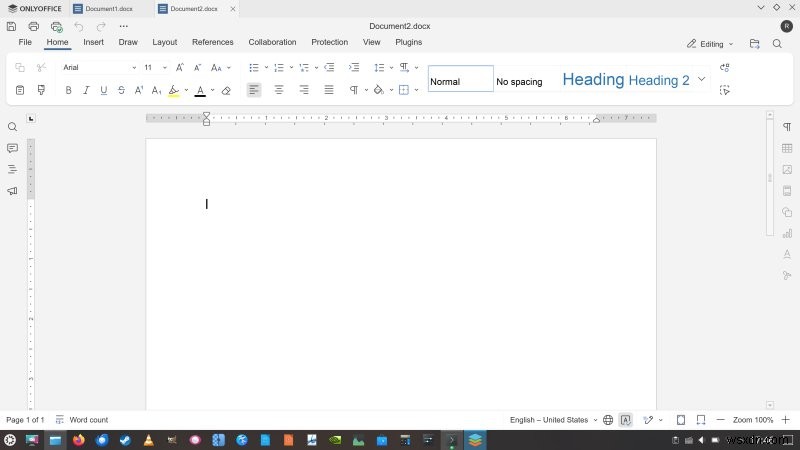
Task: Click the Decrease indent icon
Action: coord(329,67)
